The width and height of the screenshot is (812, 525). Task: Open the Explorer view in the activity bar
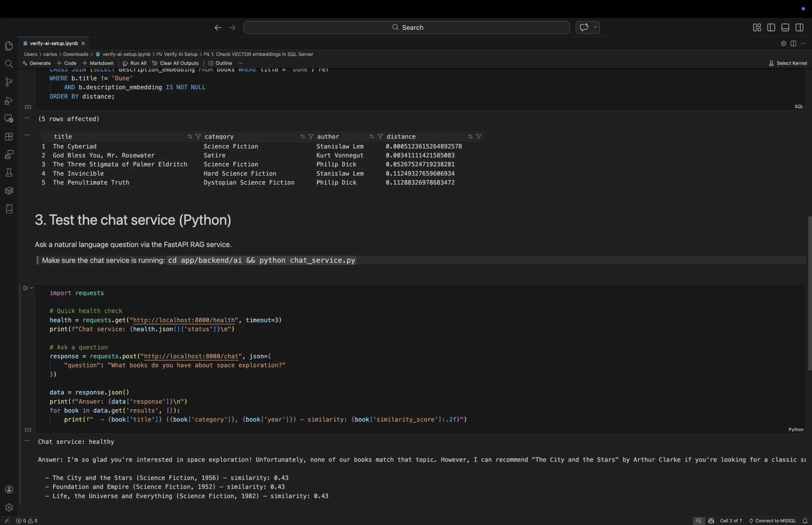(9, 46)
